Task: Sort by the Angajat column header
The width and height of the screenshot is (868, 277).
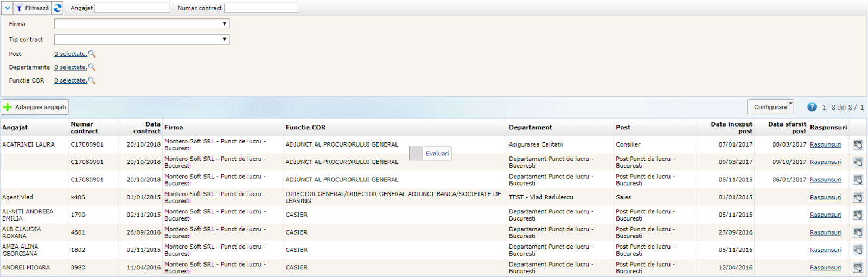Action: click(x=15, y=128)
